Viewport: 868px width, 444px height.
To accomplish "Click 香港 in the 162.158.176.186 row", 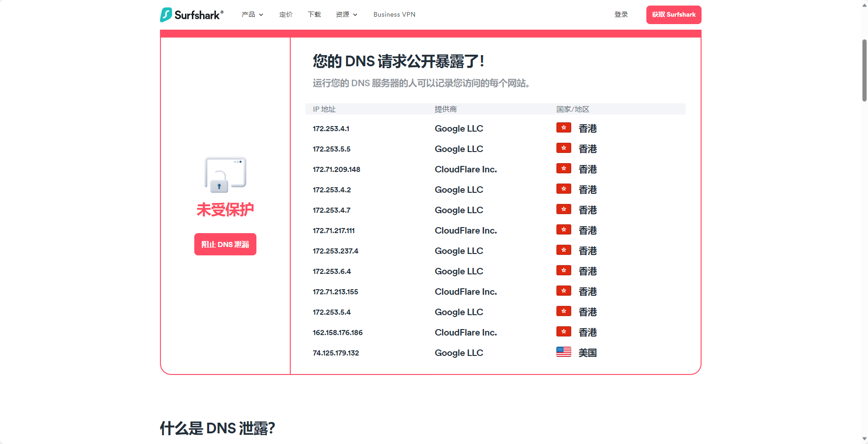I will pos(587,333).
